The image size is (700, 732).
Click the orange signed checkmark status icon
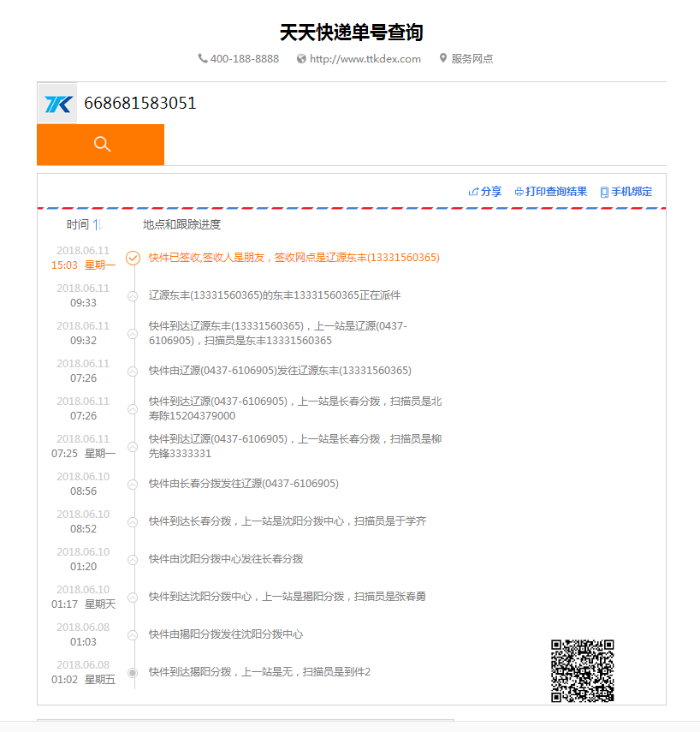click(133, 258)
